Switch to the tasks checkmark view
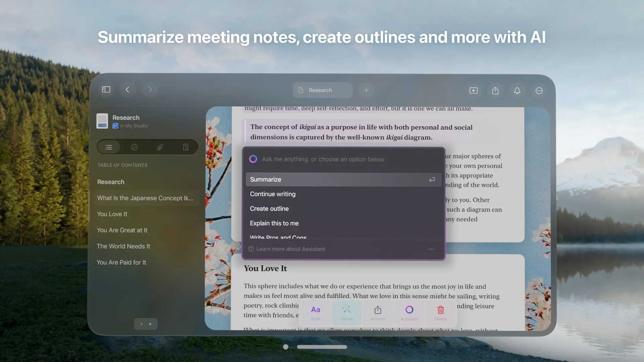 click(x=134, y=147)
